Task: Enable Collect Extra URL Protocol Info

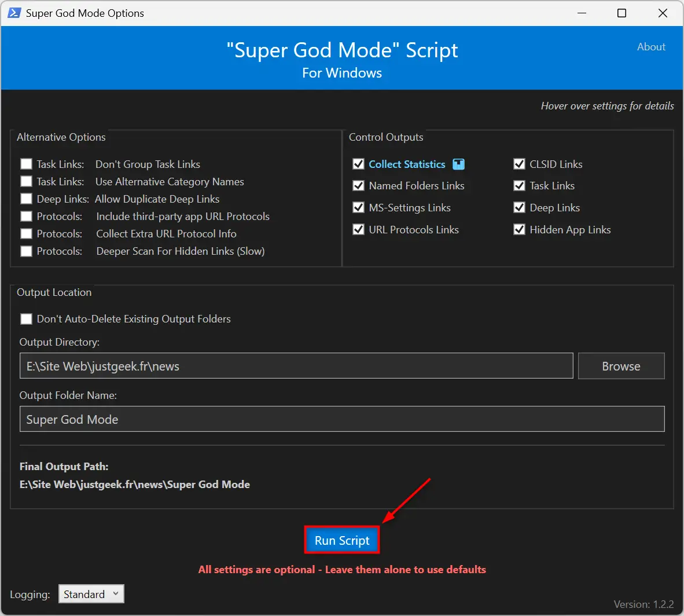Action: (26, 234)
